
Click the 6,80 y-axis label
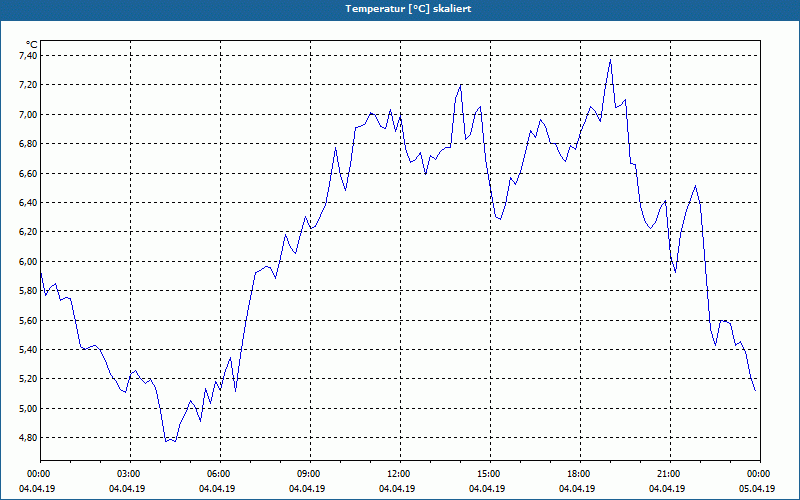[28, 143]
